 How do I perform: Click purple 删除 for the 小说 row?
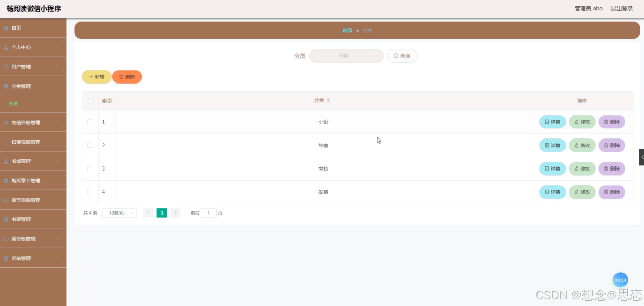[611, 122]
